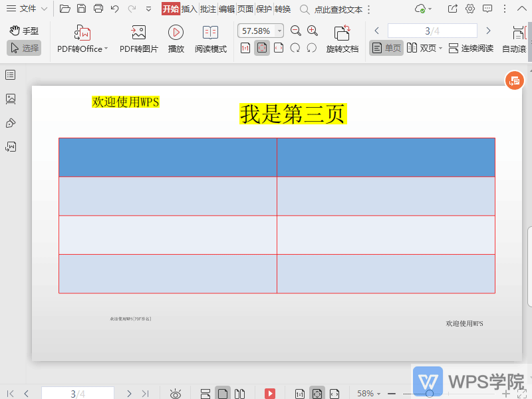
Task: Switch to the 插入 tab
Action: coord(190,9)
